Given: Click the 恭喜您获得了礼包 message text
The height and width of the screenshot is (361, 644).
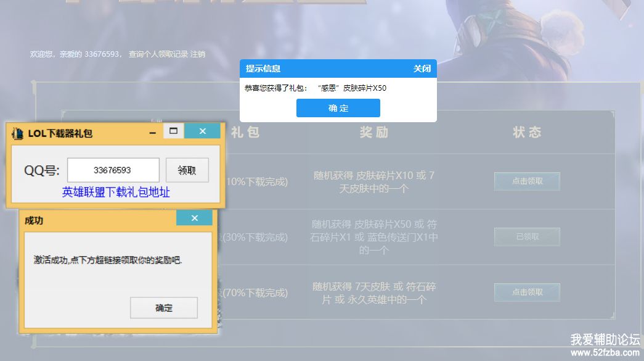Looking at the screenshot, I should click(x=316, y=88).
